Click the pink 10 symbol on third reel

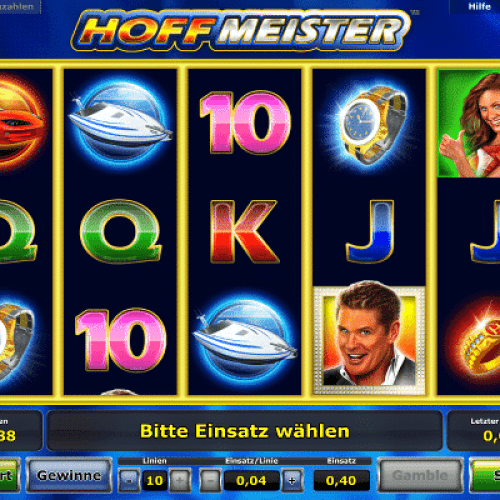245,122
